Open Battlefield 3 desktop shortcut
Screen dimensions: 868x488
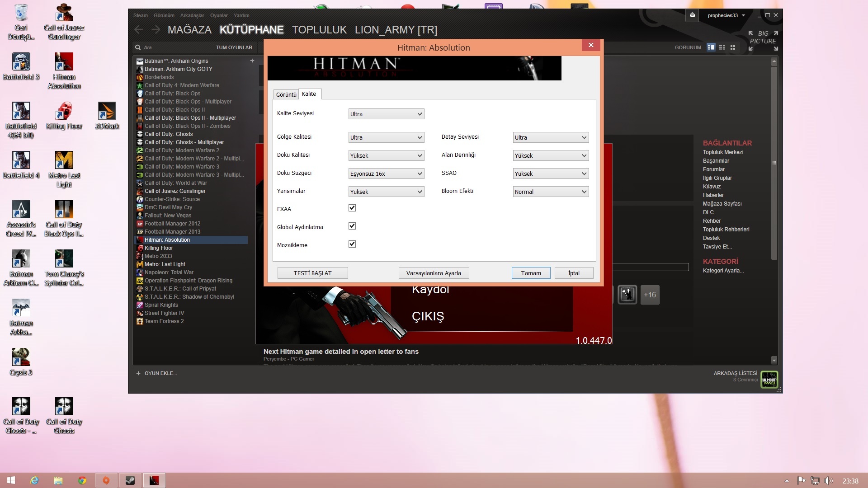21,66
